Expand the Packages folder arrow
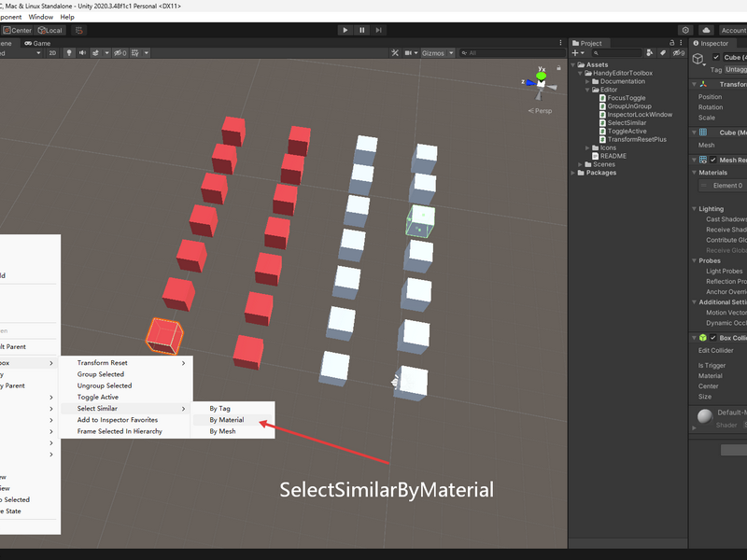Image resolution: width=747 pixels, height=560 pixels. coord(573,173)
